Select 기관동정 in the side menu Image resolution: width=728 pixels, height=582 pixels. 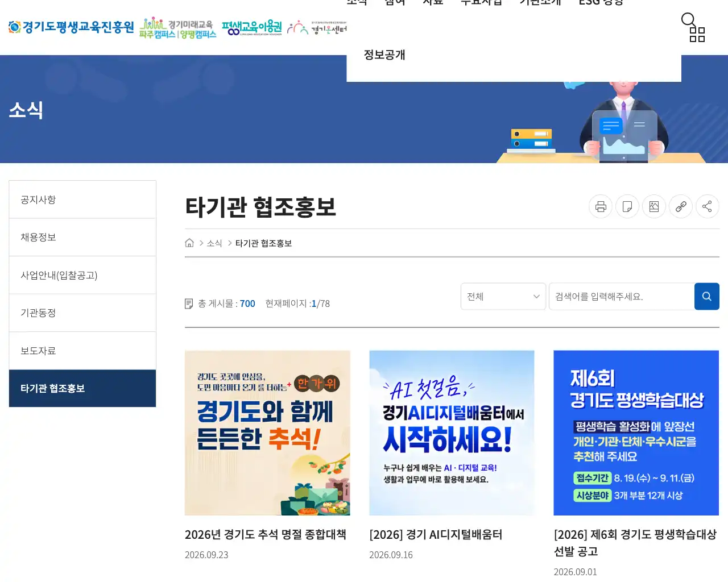(82, 313)
